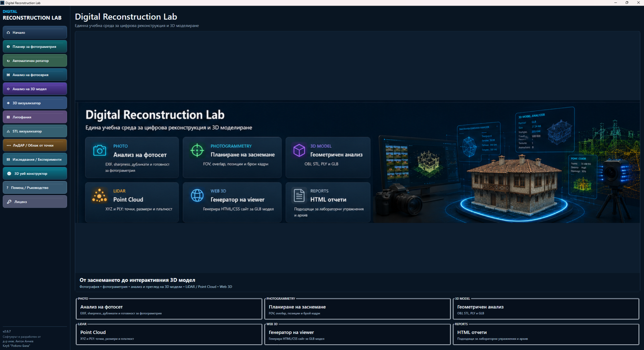Image resolution: width=644 pixels, height=350 pixels.
Task: Select Анализ на 3D модел in the sidebar
Action: coord(35,89)
